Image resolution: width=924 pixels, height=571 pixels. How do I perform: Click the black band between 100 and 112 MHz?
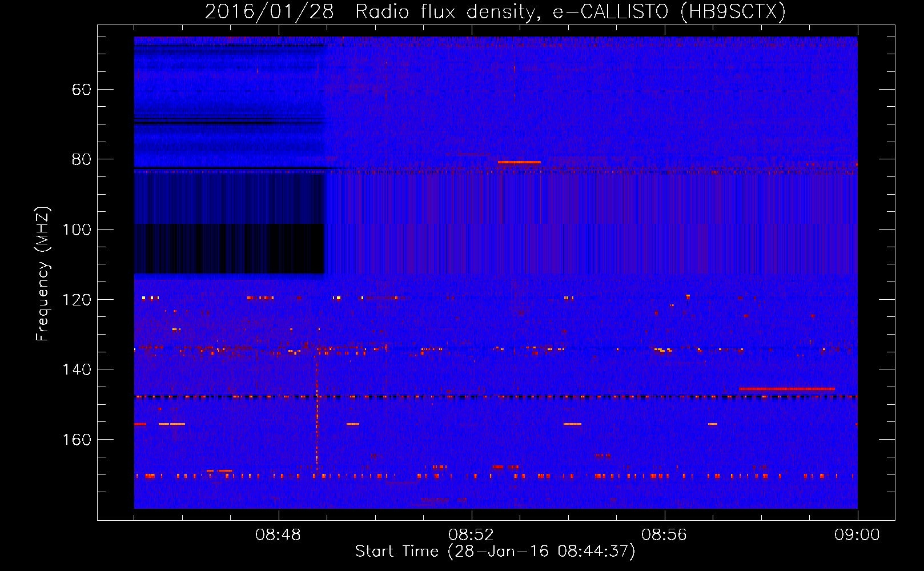tap(229, 249)
